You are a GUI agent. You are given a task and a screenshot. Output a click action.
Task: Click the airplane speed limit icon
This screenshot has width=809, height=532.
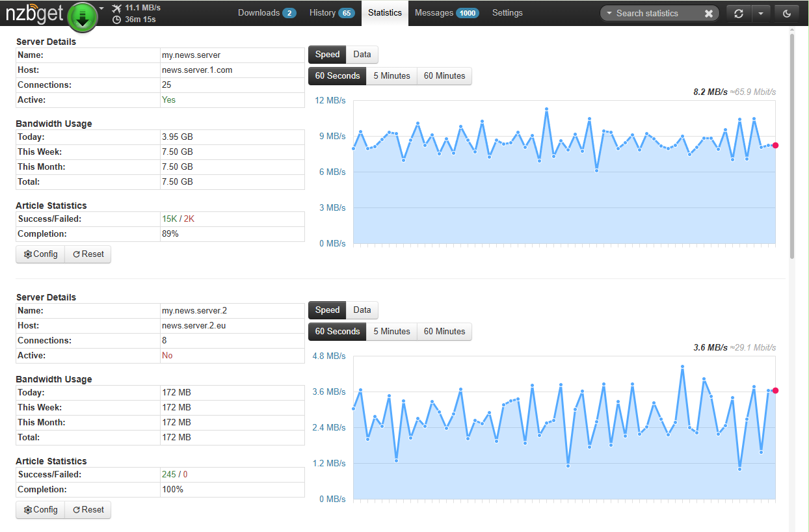[116, 8]
